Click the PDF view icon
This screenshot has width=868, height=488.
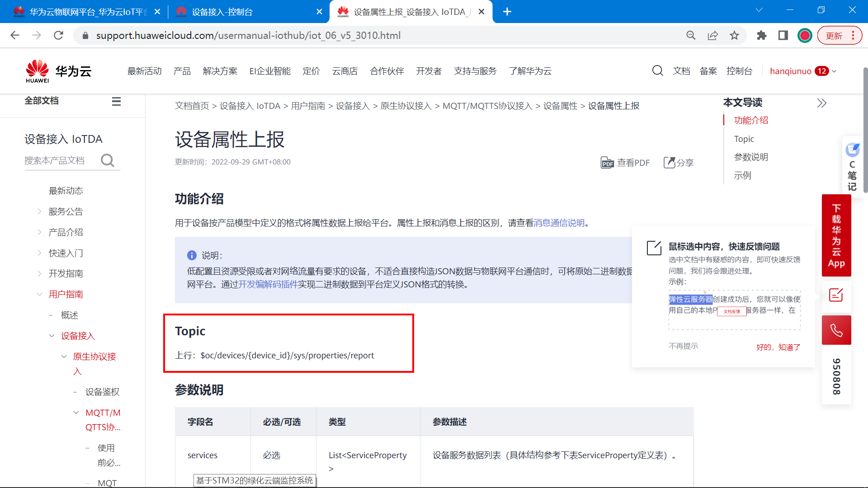608,161
